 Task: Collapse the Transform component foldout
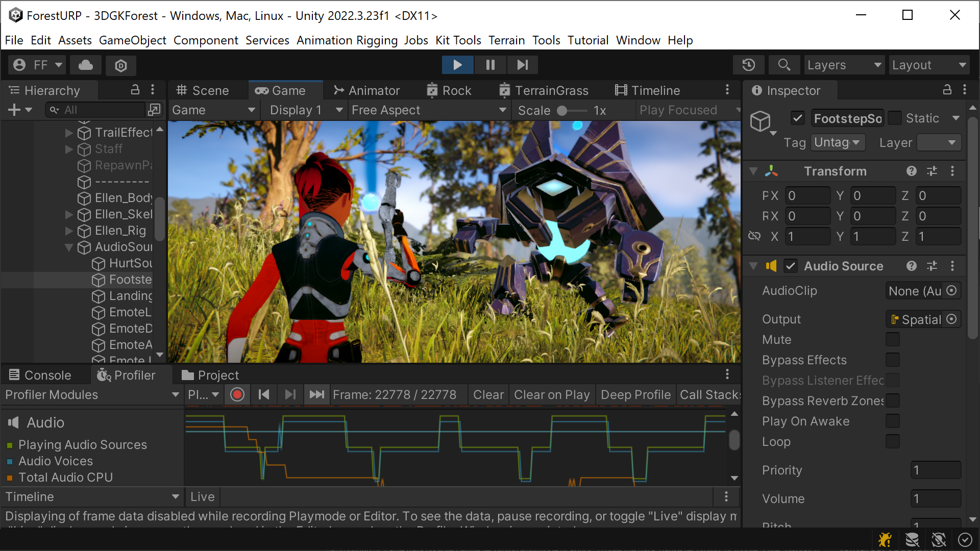point(753,171)
